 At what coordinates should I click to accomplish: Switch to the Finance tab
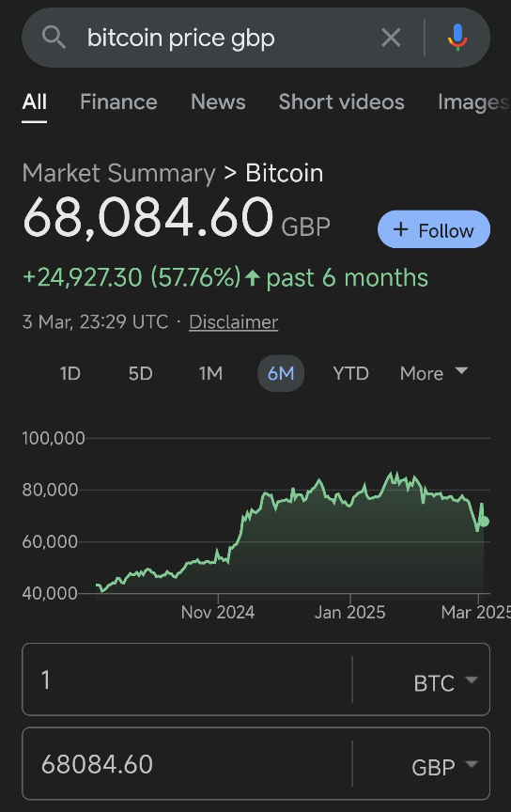(x=118, y=102)
